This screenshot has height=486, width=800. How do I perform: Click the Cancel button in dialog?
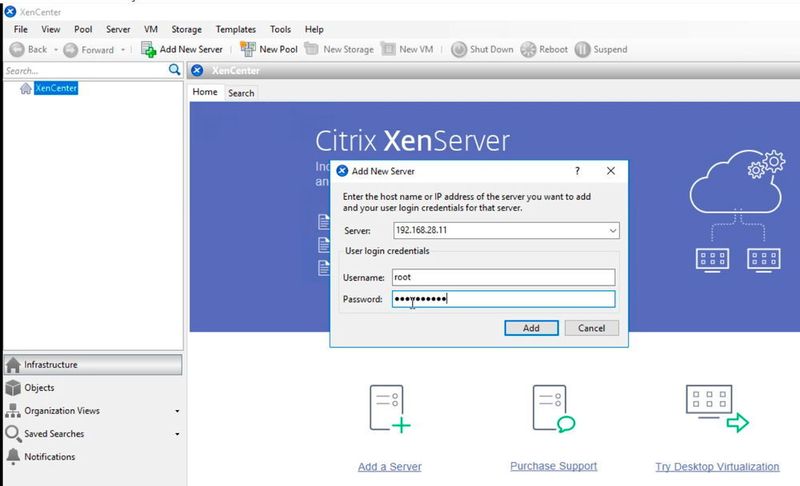tap(591, 328)
